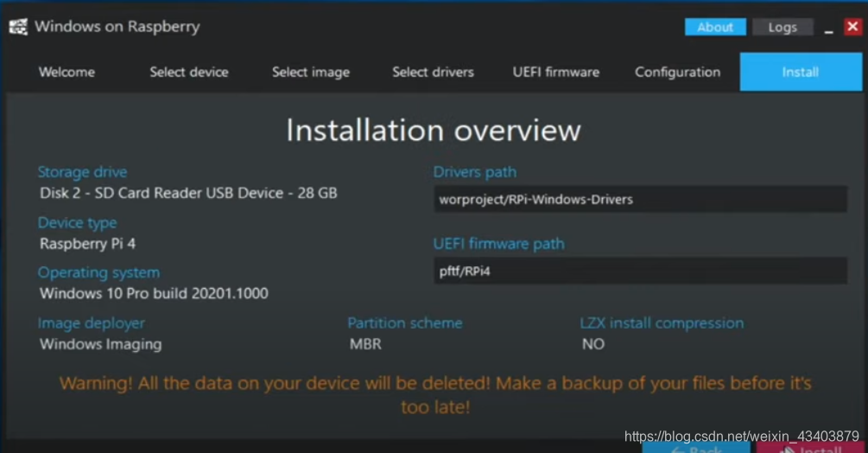Click the Drivers path field
The image size is (868, 453).
(641, 200)
